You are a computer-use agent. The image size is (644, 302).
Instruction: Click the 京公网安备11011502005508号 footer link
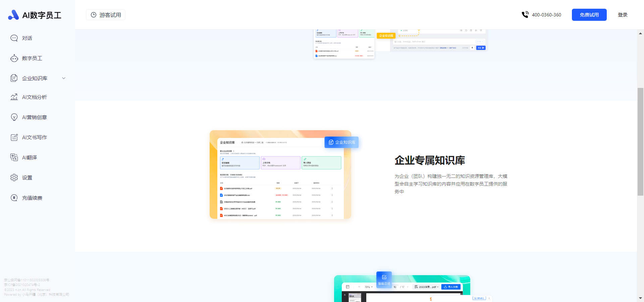click(27, 280)
